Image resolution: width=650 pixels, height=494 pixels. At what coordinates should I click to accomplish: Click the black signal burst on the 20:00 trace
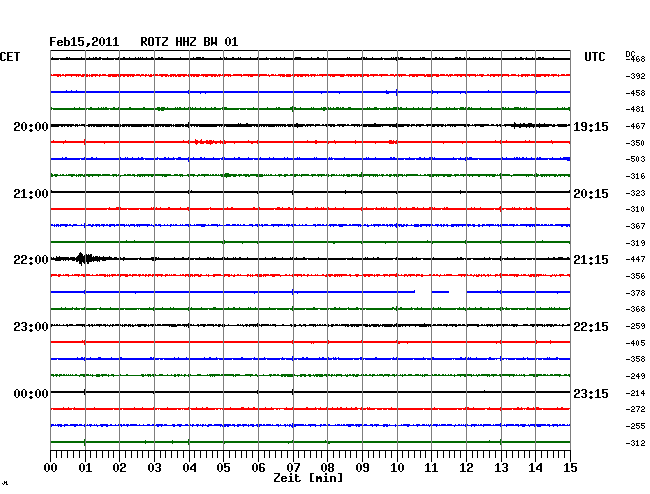(529, 125)
